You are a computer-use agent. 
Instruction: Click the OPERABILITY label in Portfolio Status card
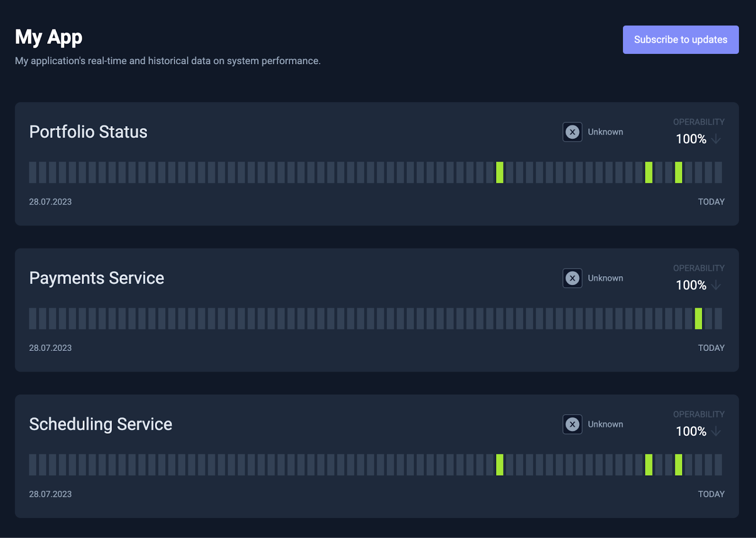pyautogui.click(x=699, y=122)
